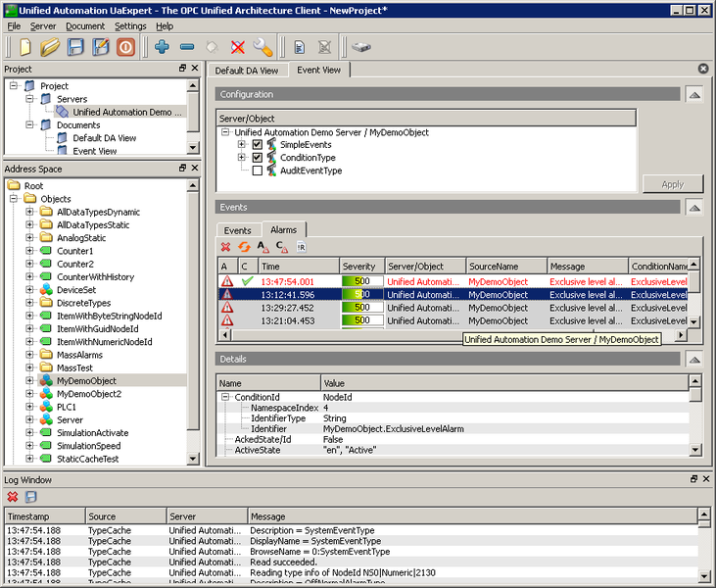Open the File menu
The width and height of the screenshot is (716, 588).
point(14,26)
